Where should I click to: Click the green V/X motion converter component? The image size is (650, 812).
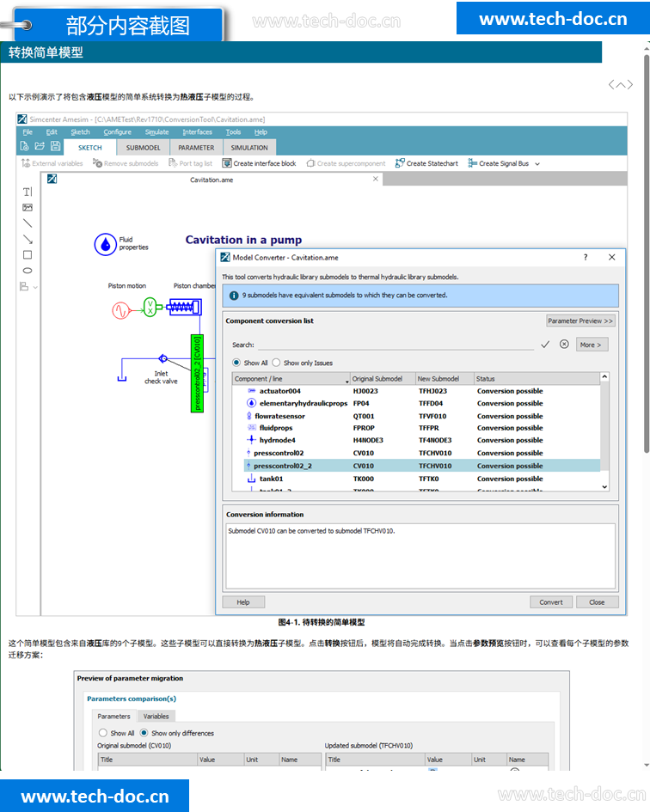[150, 307]
